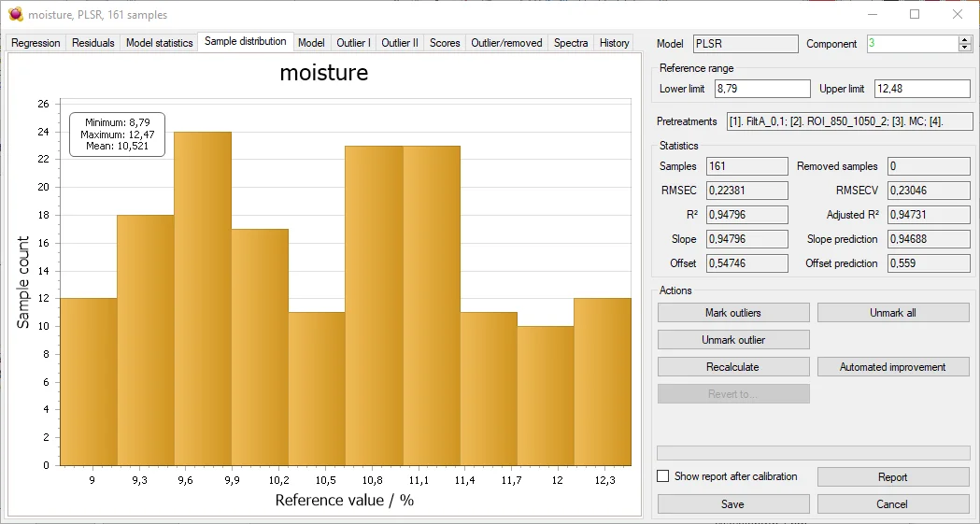Open the Residuals tab

pyautogui.click(x=92, y=43)
